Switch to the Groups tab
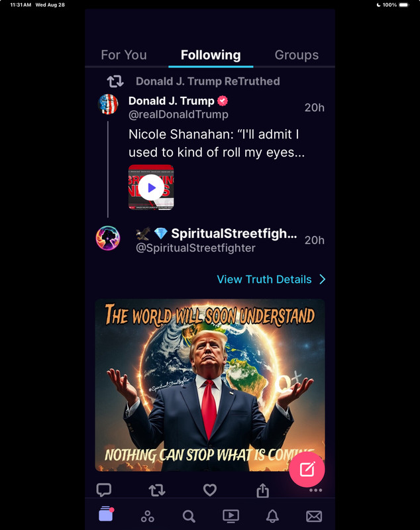420x530 pixels. [296, 55]
